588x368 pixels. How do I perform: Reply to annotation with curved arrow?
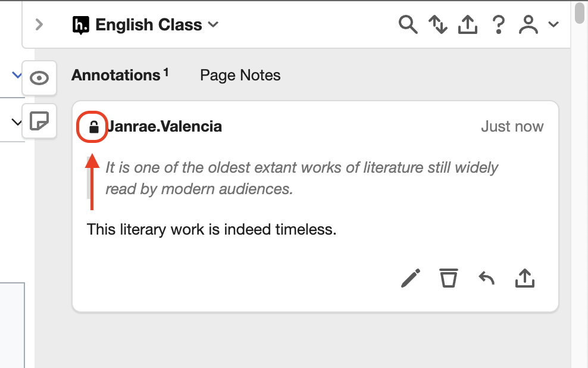(487, 278)
